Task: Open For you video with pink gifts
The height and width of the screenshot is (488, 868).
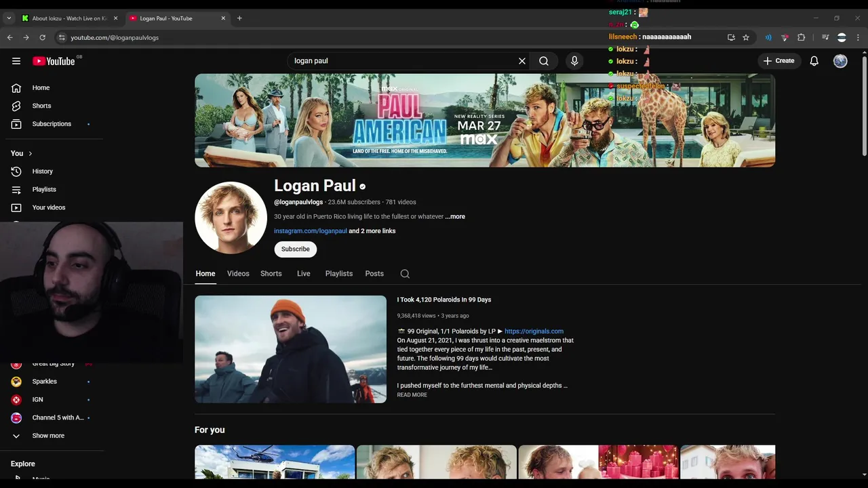Action: pos(598,462)
